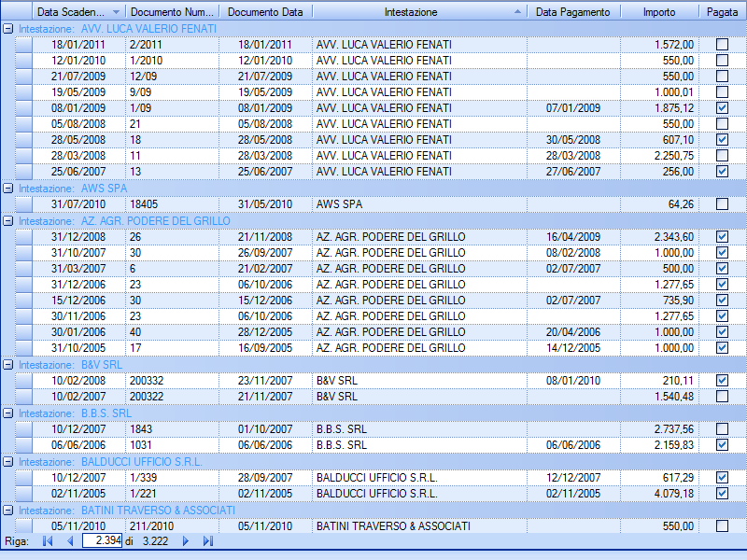747x560 pixels.
Task: Click document number 40 cell
Action: coord(172,332)
